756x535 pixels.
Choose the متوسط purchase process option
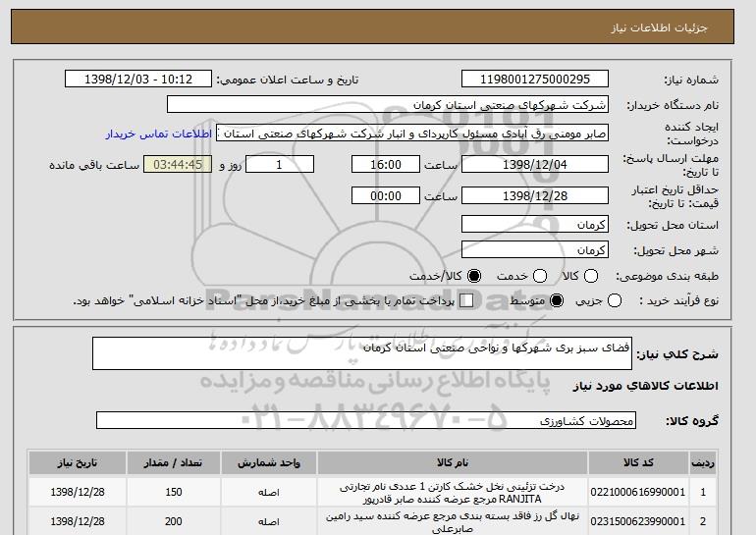point(557,300)
